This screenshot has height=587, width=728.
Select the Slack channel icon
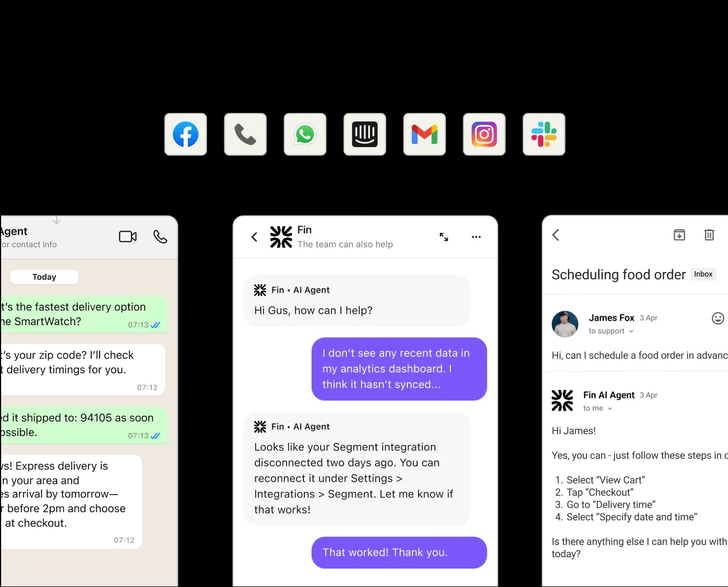point(544,134)
